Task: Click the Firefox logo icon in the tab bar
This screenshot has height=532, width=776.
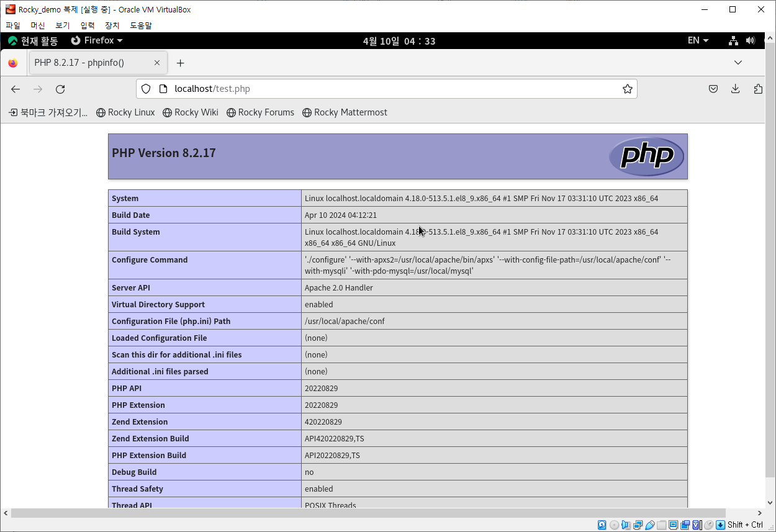Action: click(x=13, y=63)
